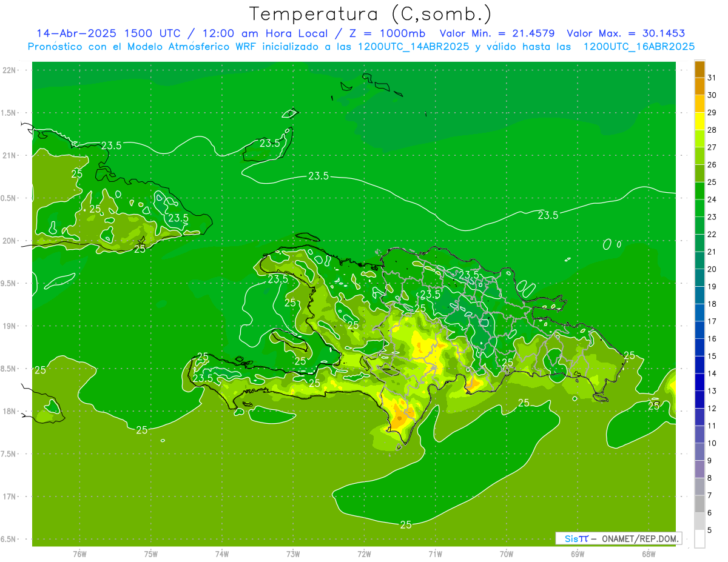This screenshot has width=728, height=562.
Task: Click the title "Temperatura (C,somb.)"
Action: click(x=370, y=13)
